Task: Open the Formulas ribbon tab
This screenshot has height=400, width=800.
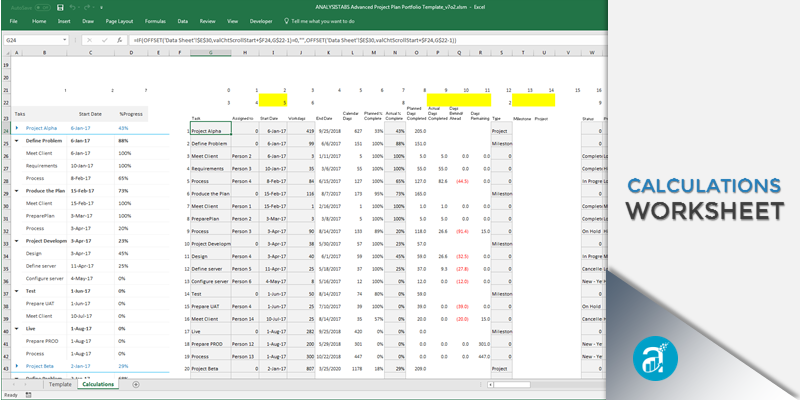Action: click(155, 20)
